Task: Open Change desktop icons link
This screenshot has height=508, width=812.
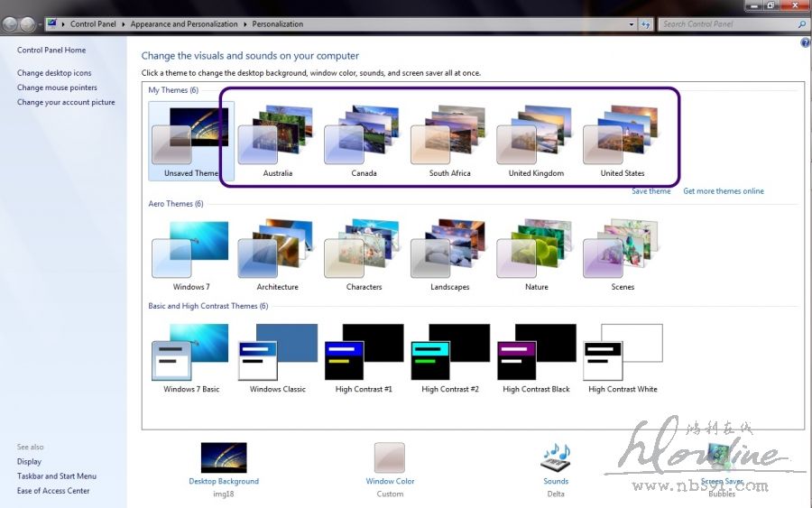Action: point(54,73)
